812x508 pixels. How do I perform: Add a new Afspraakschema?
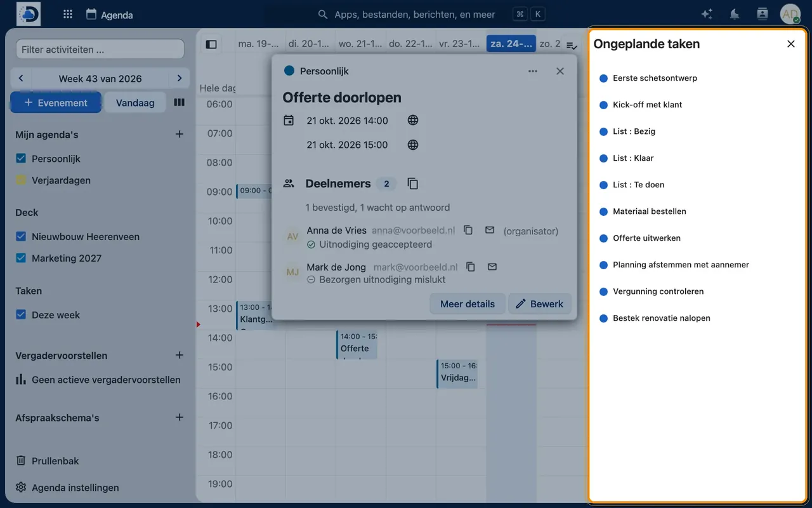pos(180,417)
